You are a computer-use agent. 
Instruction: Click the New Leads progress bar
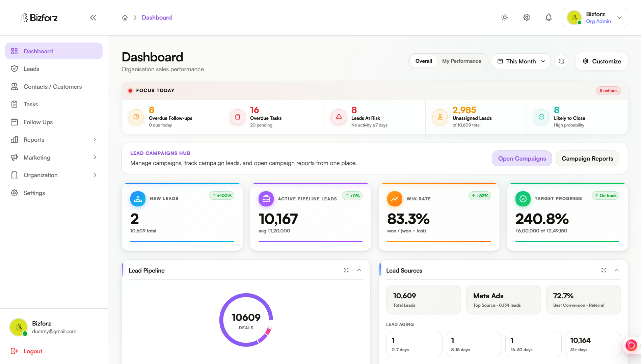[x=182, y=242]
